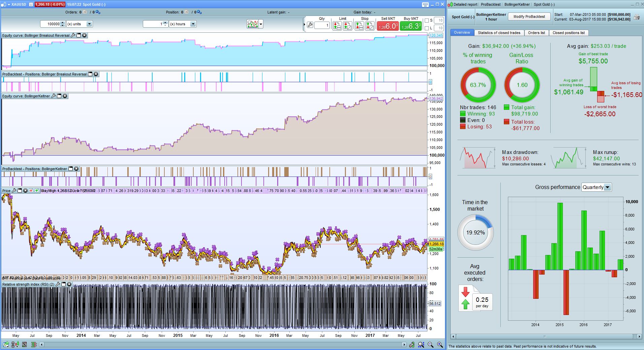Click the zoom out magnifier icon

(430, 344)
